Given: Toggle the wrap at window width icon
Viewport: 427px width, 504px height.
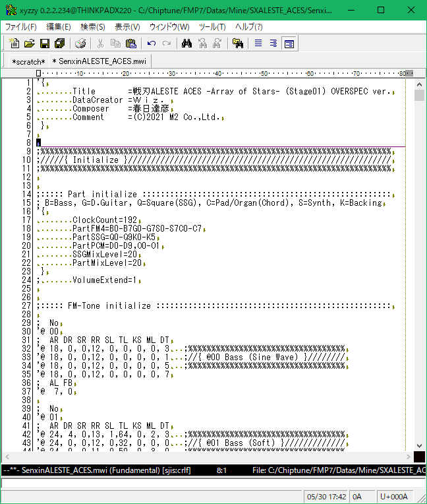Looking at the screenshot, I should pyautogui.click(x=289, y=44).
